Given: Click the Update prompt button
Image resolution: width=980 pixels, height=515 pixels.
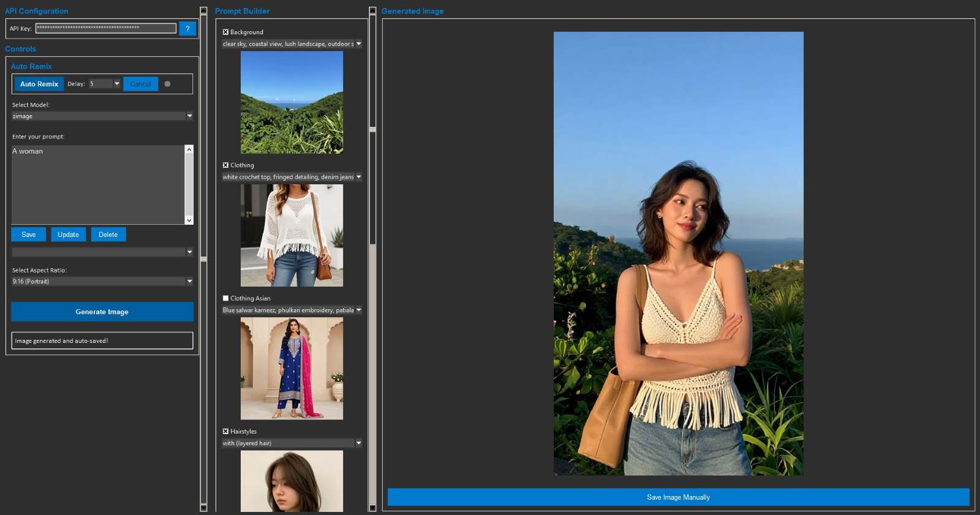Looking at the screenshot, I should click(x=68, y=235).
